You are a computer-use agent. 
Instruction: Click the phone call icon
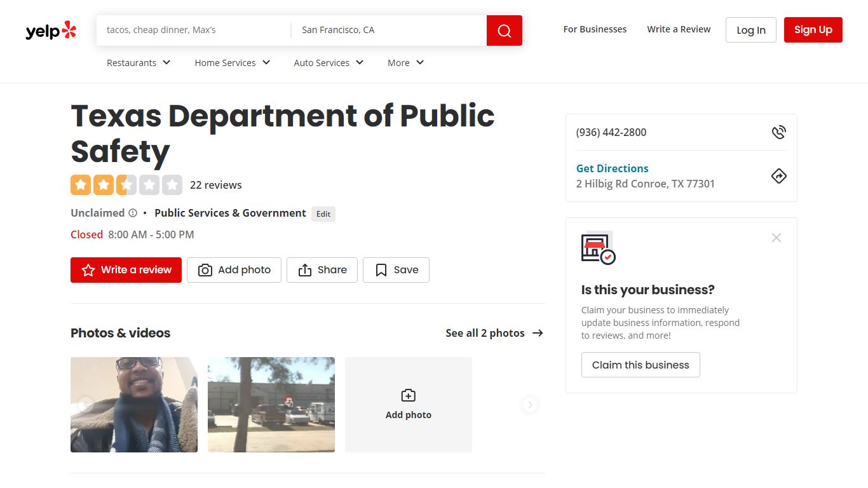click(x=779, y=132)
